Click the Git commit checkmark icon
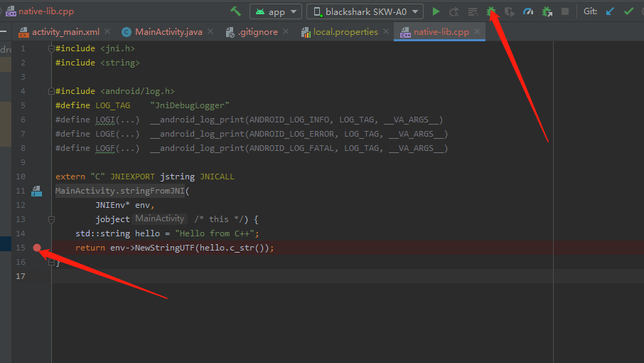Viewport: 644px width, 363px height. (628, 11)
